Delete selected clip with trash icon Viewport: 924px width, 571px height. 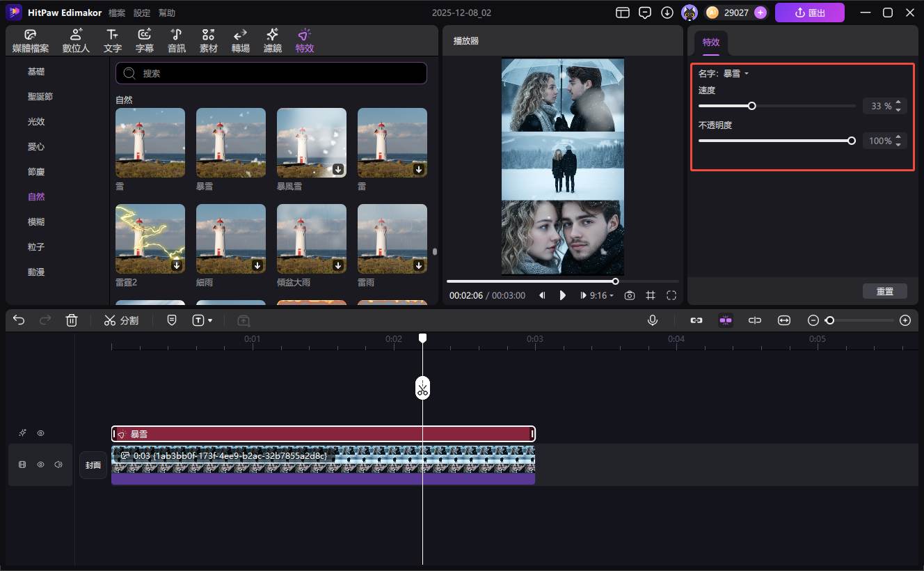tap(72, 320)
